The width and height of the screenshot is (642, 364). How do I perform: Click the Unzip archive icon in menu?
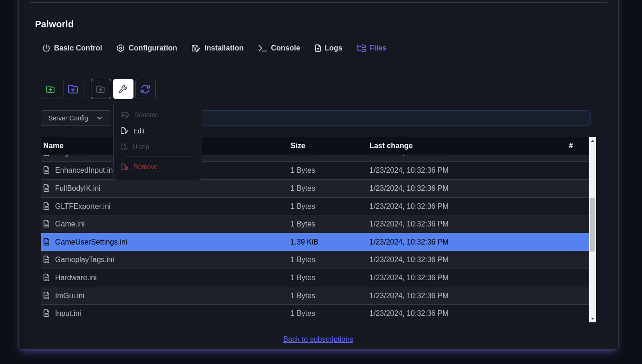[x=124, y=147]
